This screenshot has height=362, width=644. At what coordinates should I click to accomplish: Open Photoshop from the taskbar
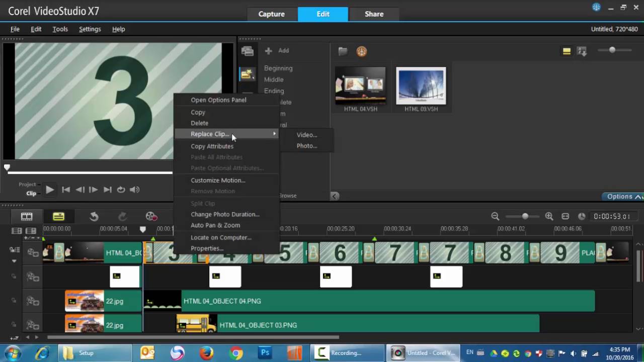(x=265, y=353)
